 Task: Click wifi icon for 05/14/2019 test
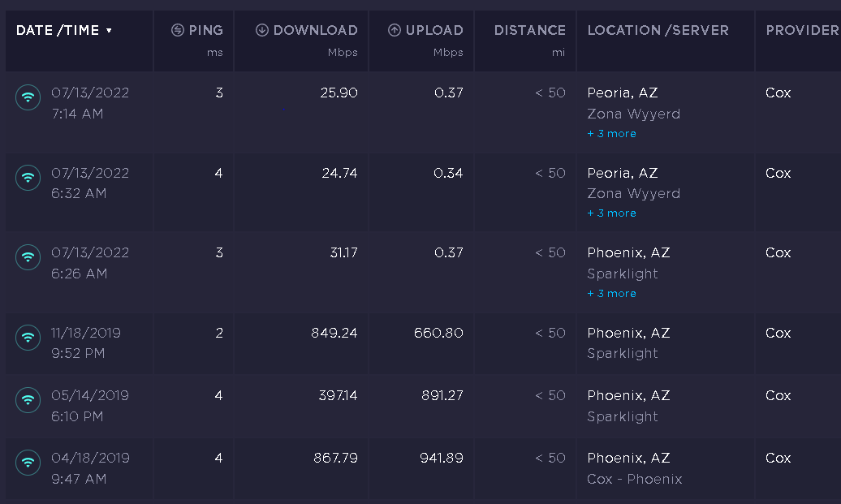coord(28,400)
